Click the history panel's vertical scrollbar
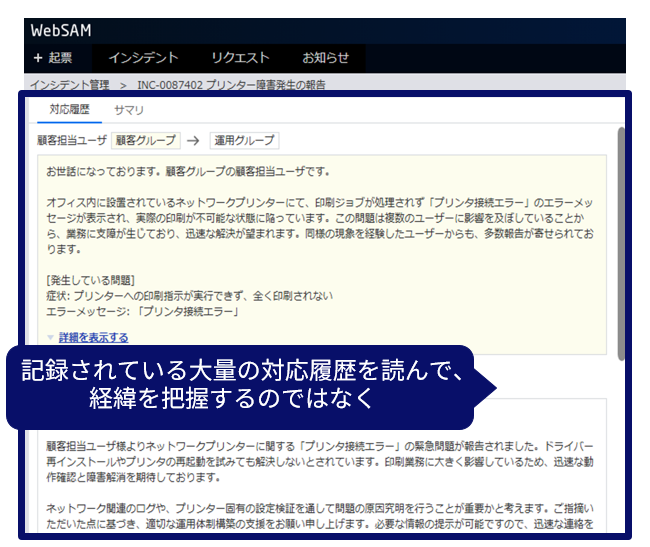Image resolution: width=650 pixels, height=547 pixels. pyautogui.click(x=621, y=240)
